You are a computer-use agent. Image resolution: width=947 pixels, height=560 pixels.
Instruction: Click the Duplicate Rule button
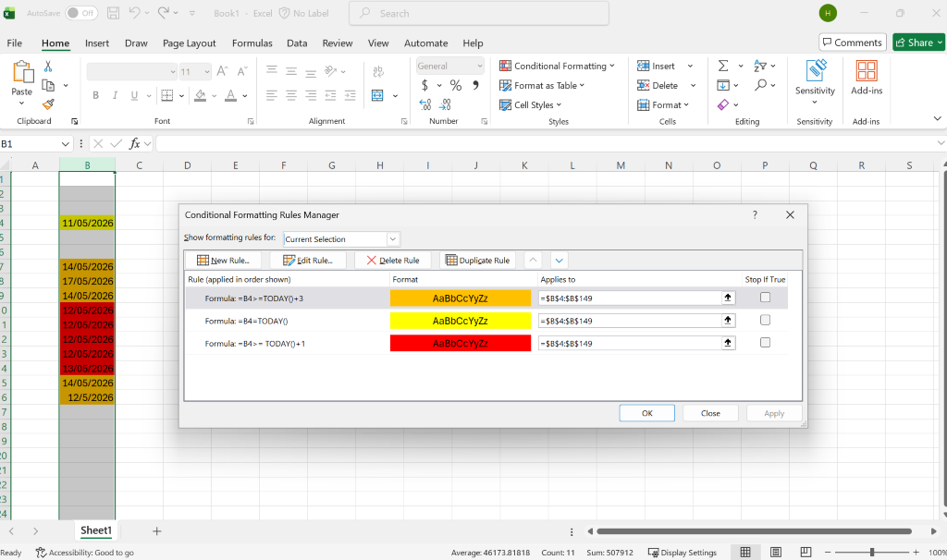pyautogui.click(x=477, y=260)
